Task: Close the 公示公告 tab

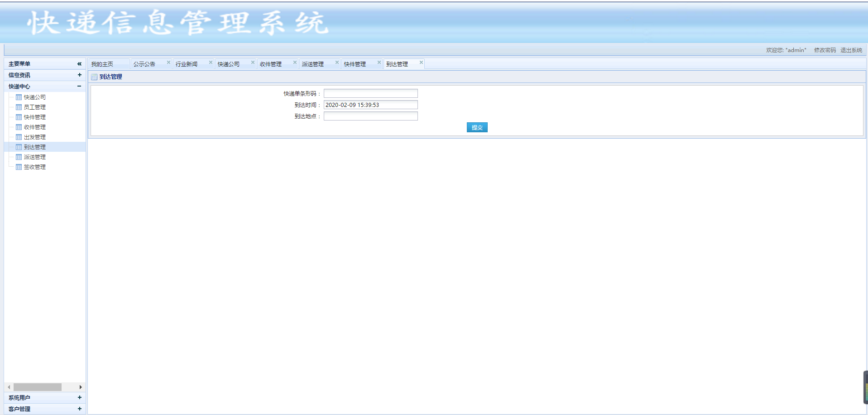Action: coord(168,63)
